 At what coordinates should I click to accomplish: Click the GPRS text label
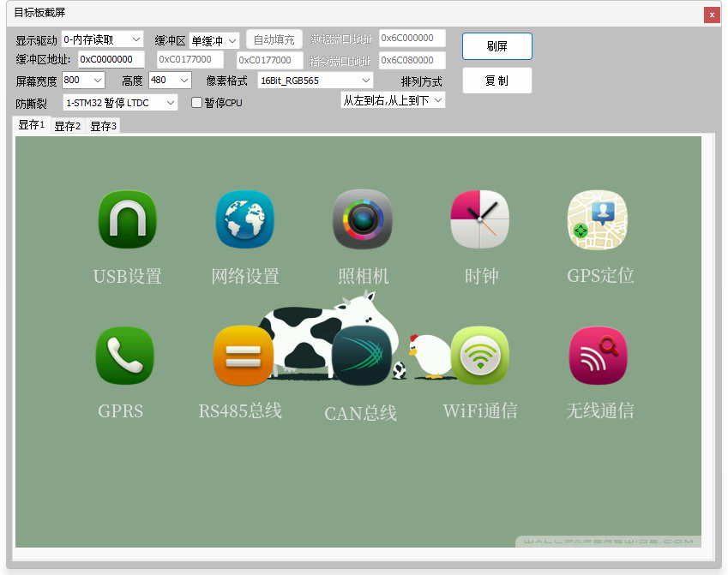pyautogui.click(x=121, y=411)
